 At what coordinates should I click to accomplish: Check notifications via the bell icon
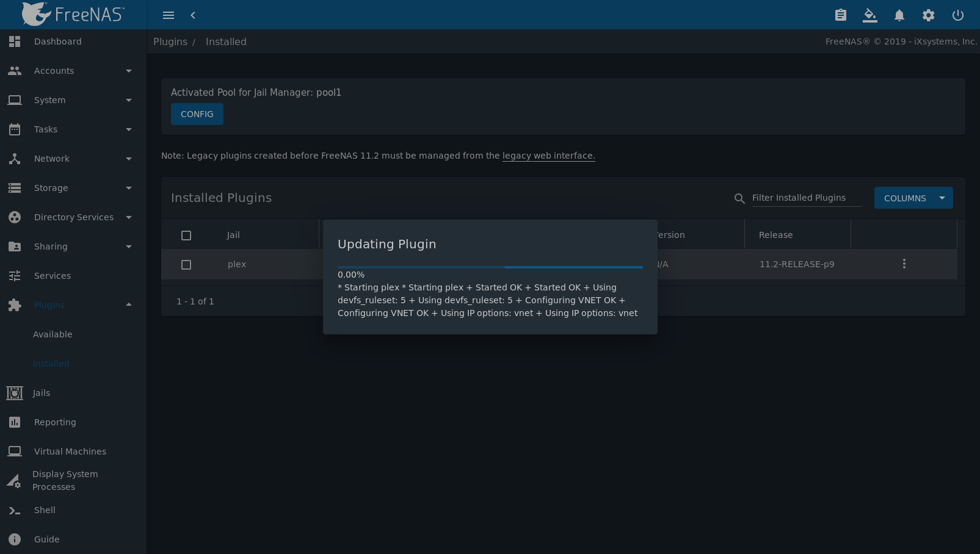tap(899, 15)
